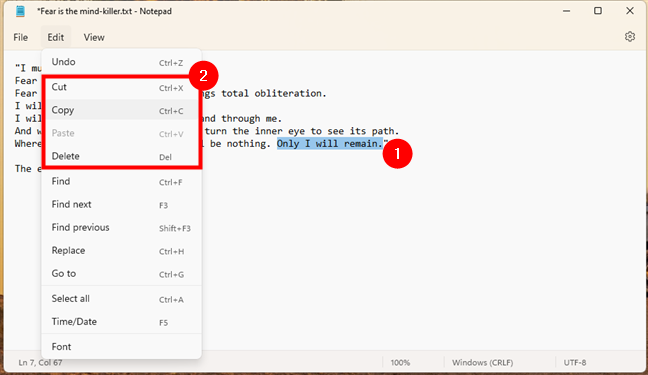Close the Notepad window
This screenshot has height=375, width=648.
(629, 11)
